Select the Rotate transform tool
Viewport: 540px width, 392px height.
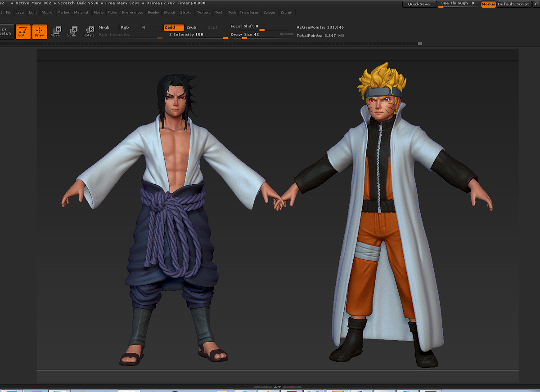(x=89, y=31)
